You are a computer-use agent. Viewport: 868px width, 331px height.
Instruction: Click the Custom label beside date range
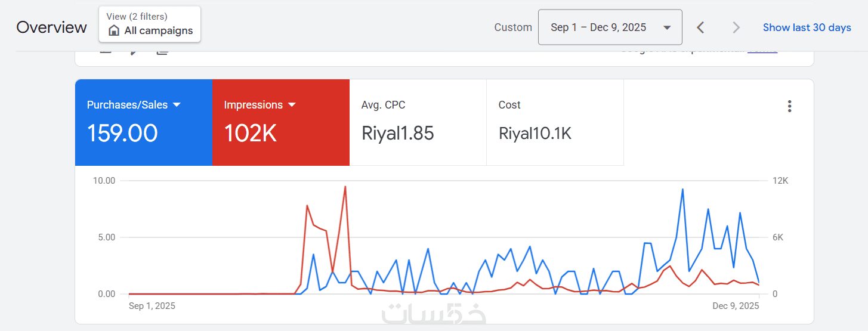pos(513,27)
